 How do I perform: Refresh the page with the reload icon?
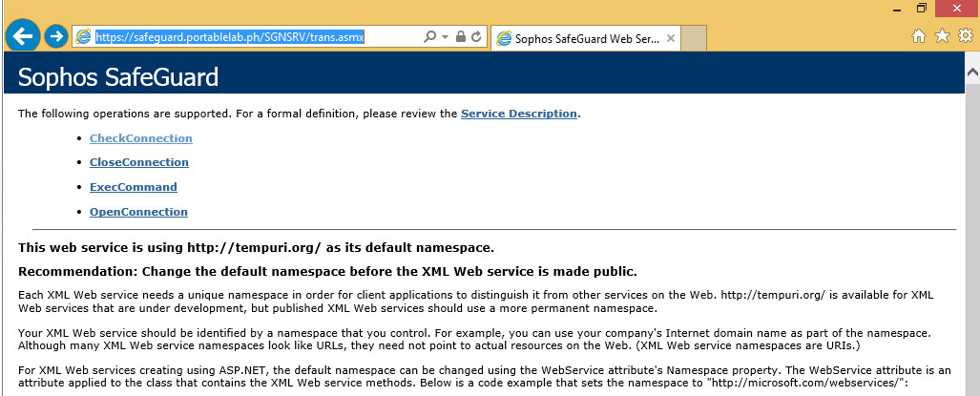[x=475, y=37]
